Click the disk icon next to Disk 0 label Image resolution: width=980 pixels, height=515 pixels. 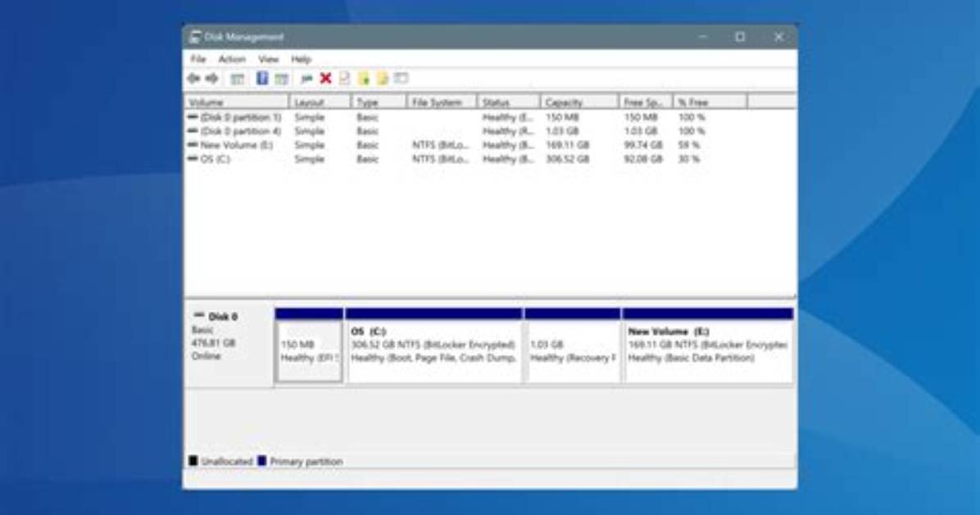199,316
